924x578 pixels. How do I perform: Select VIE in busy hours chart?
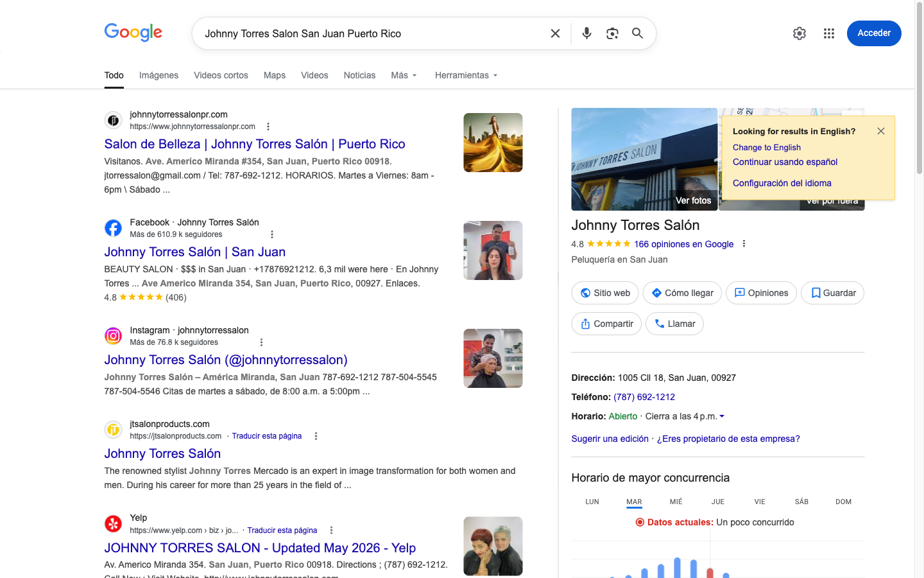pos(760,502)
